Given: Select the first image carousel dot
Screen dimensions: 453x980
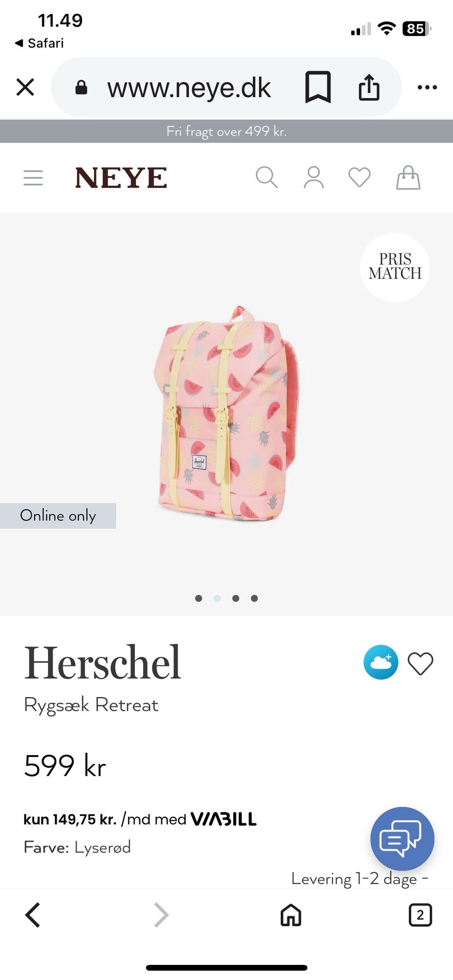Looking at the screenshot, I should pos(199,598).
